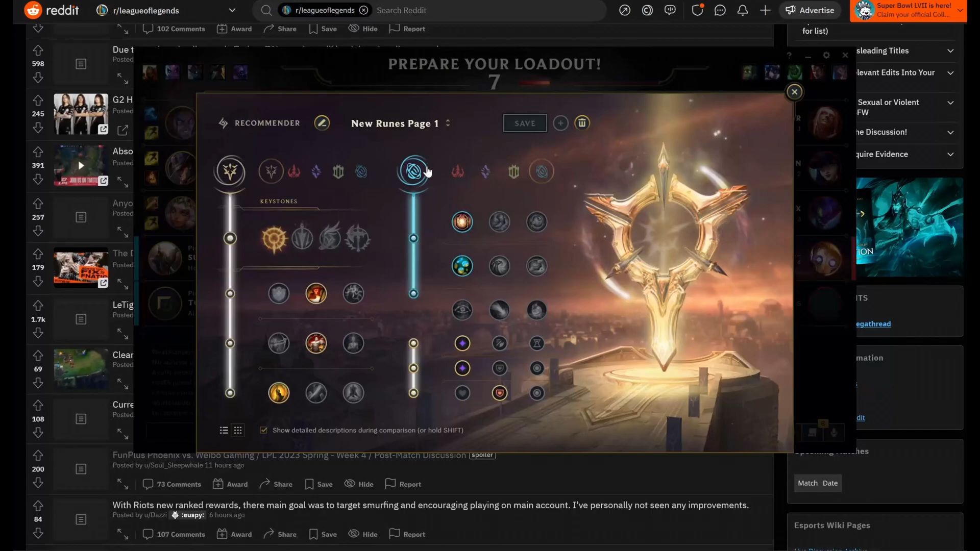Open the G2 post thumbnail
The width and height of the screenshot is (980, 551).
pyautogui.click(x=81, y=114)
